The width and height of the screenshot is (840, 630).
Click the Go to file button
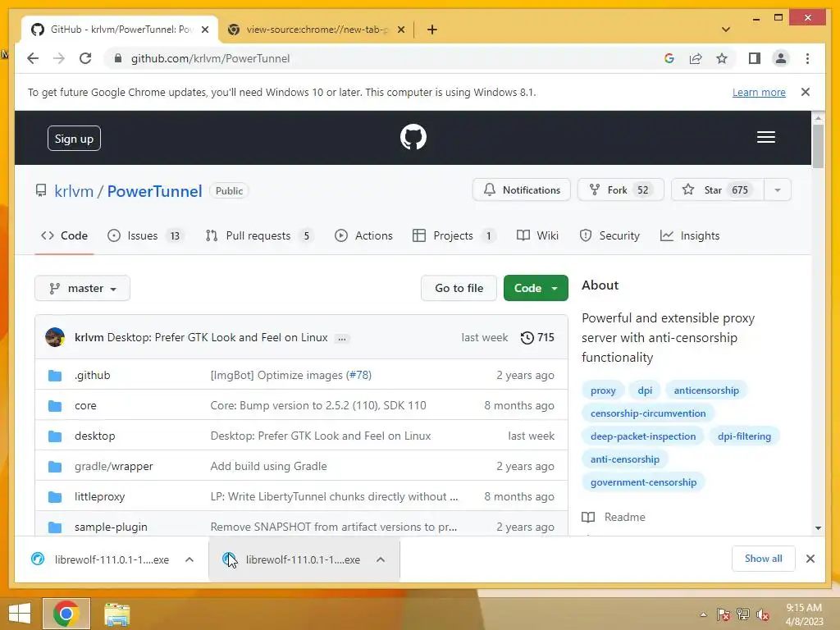tap(459, 288)
